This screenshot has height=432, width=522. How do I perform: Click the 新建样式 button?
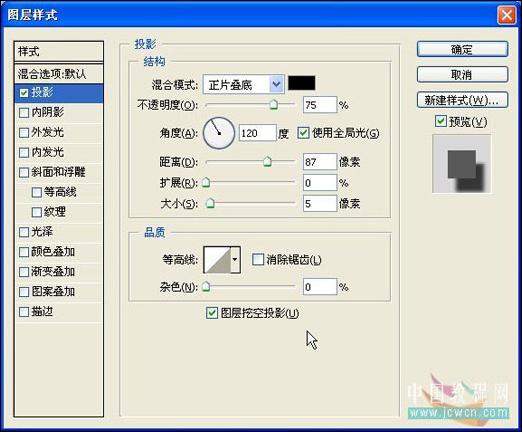click(462, 100)
